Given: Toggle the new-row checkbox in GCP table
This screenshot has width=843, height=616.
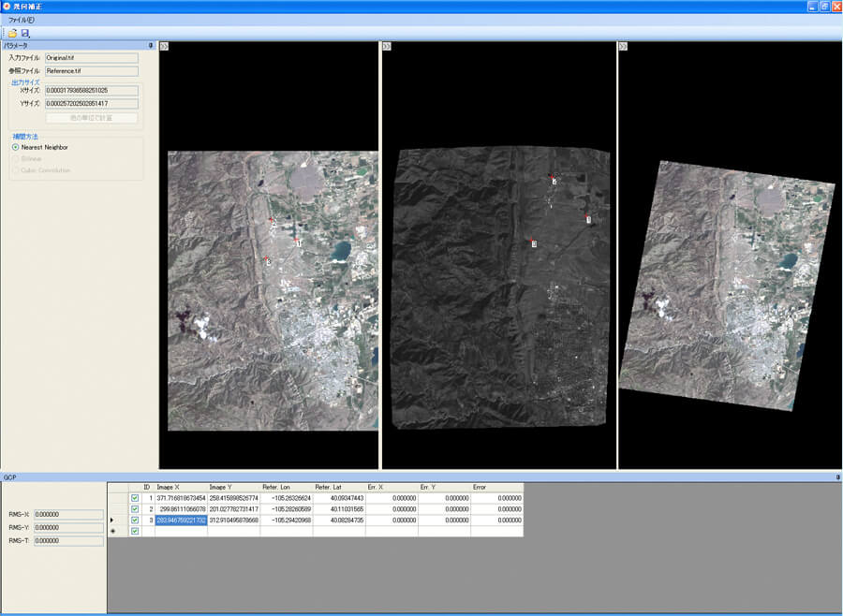Looking at the screenshot, I should 135,531.
